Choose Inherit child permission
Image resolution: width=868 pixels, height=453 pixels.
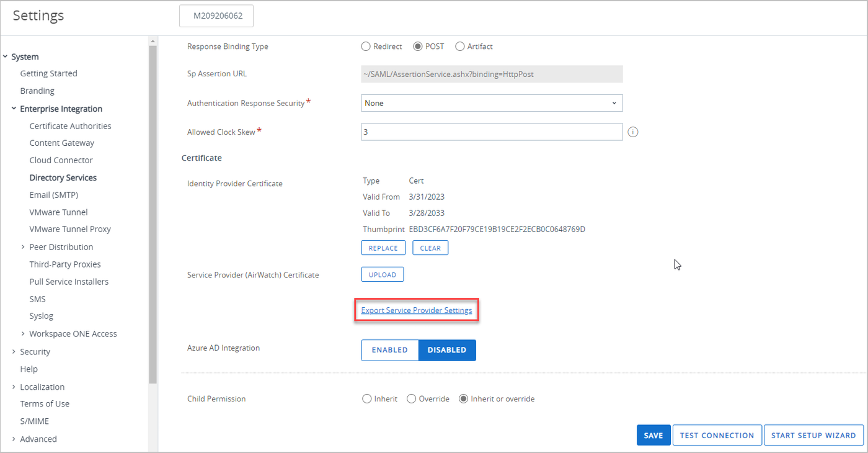(367, 399)
